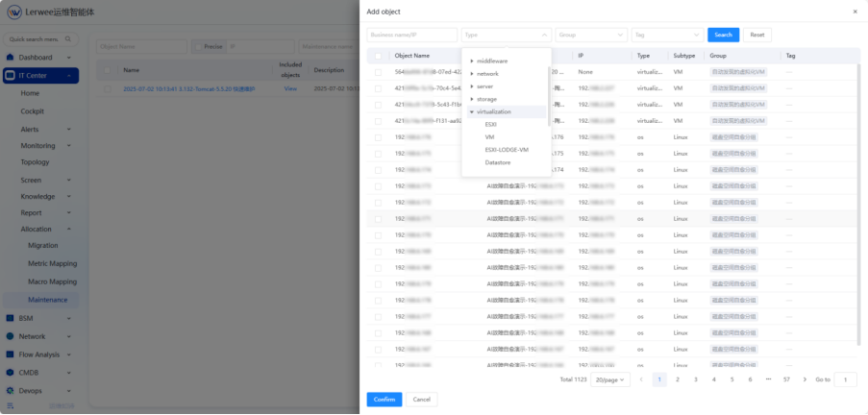Click the Dashboard home icon in sidebar

pos(11,58)
